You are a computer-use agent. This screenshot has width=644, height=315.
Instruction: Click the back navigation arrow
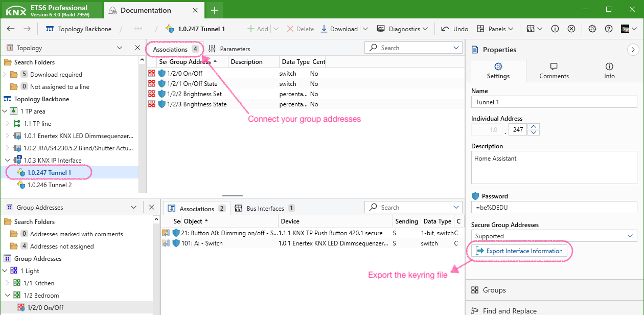click(11, 29)
